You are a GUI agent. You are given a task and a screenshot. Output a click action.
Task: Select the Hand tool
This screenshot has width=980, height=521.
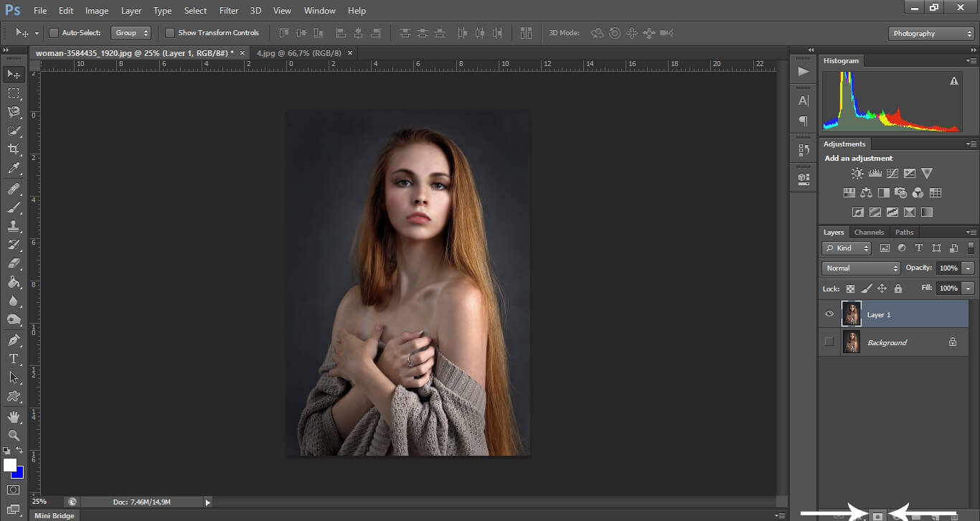[14, 417]
